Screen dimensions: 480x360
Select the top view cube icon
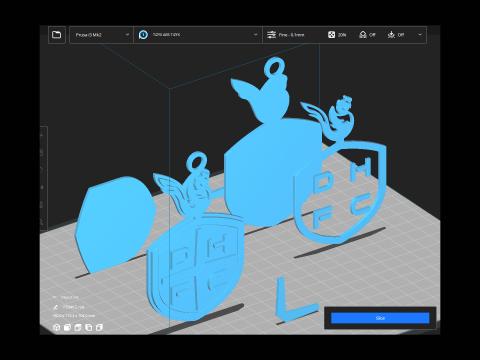(78, 327)
